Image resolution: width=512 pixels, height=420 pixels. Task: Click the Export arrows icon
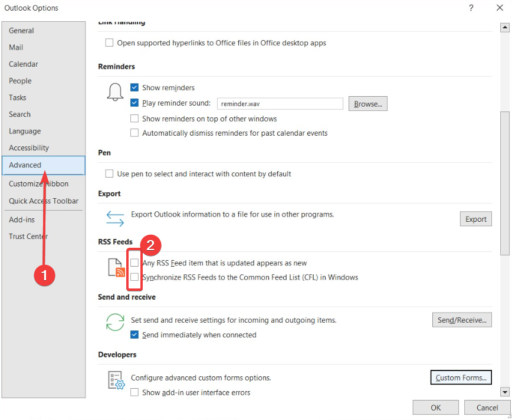tap(115, 218)
